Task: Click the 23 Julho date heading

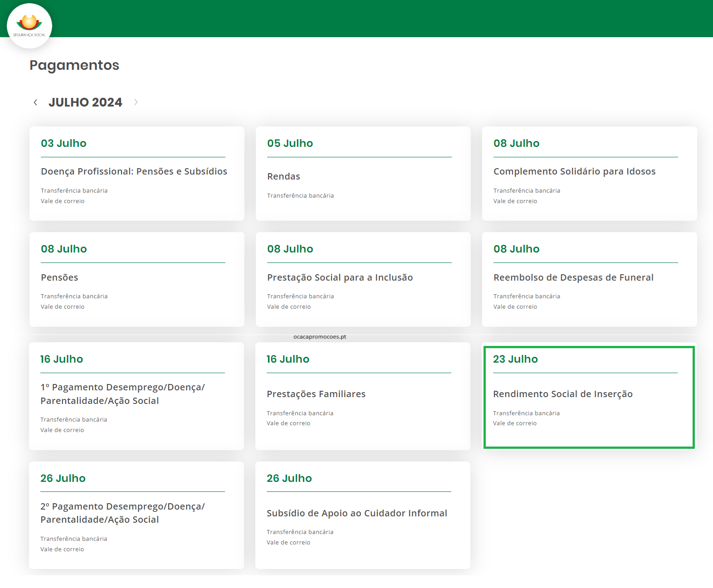Action: coord(515,359)
